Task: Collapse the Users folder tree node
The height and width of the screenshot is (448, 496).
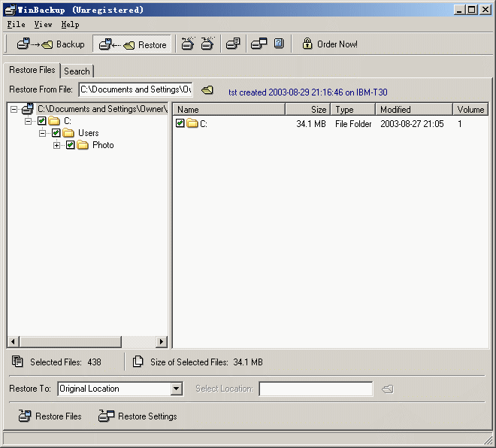Action: pyautogui.click(x=43, y=133)
